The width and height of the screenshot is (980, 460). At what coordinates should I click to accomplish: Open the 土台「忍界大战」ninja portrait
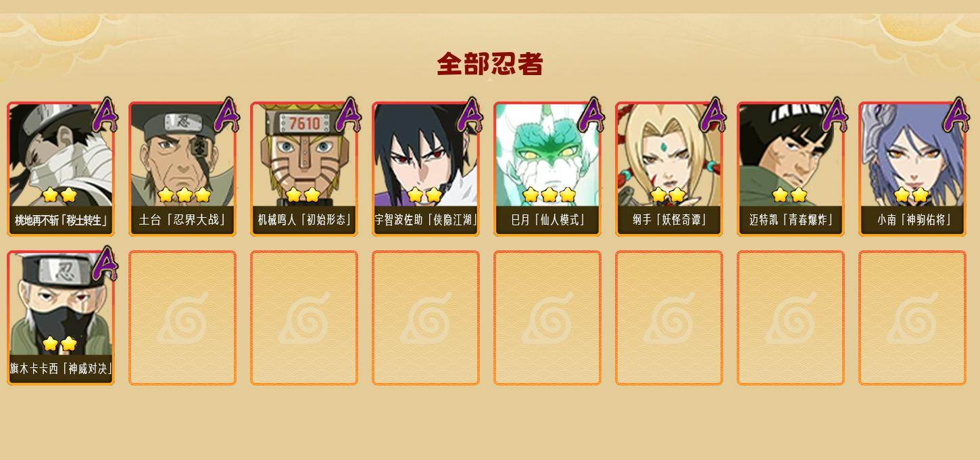coord(182,169)
